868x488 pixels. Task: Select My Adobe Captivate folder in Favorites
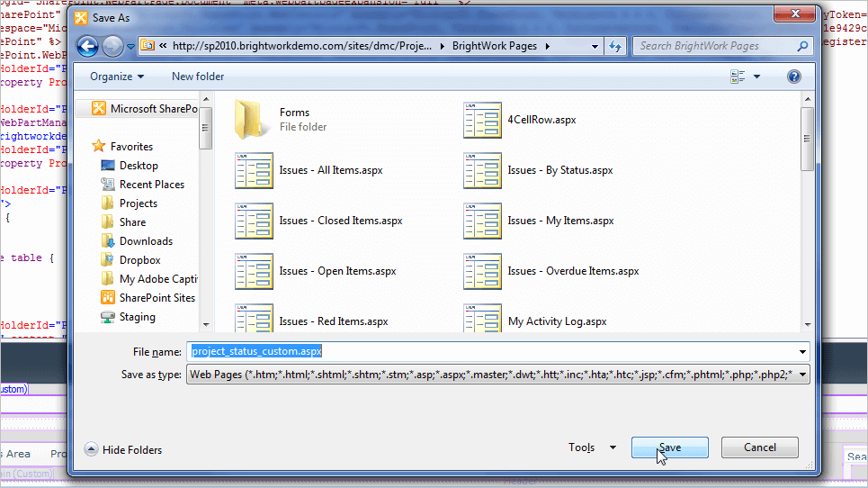point(149,278)
